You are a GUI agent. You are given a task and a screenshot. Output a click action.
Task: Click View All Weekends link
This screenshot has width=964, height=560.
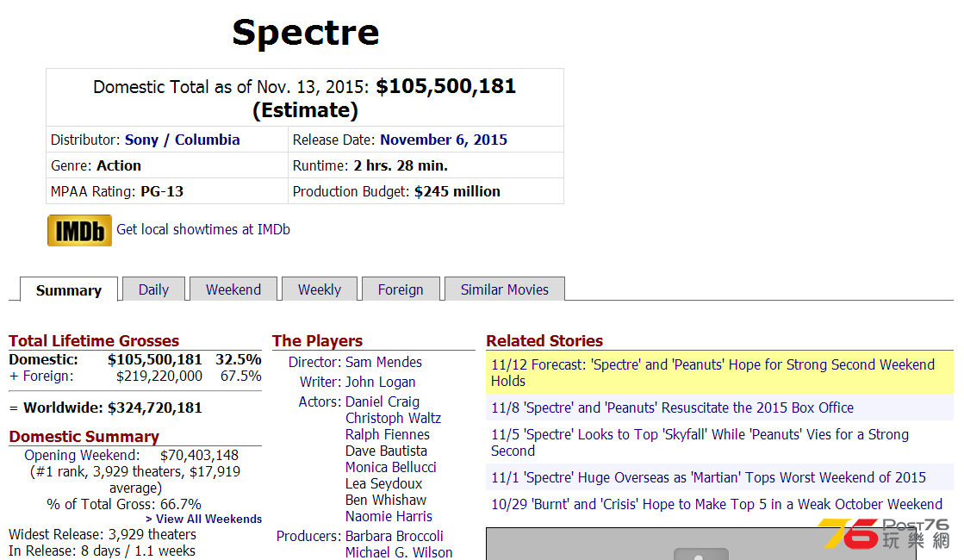pos(203,519)
